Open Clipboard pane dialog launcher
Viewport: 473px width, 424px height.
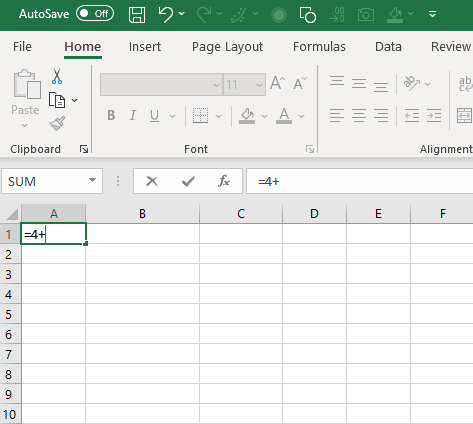(84, 149)
